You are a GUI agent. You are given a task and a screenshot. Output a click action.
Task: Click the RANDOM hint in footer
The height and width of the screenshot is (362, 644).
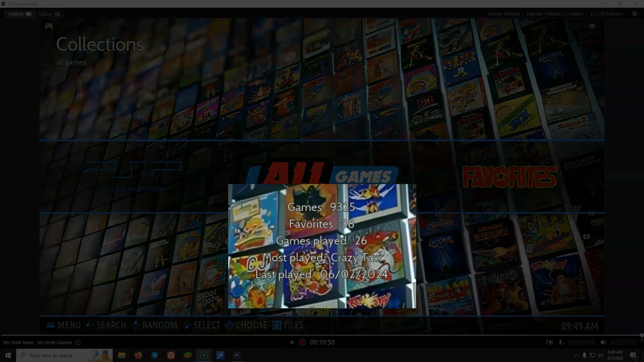click(154, 325)
